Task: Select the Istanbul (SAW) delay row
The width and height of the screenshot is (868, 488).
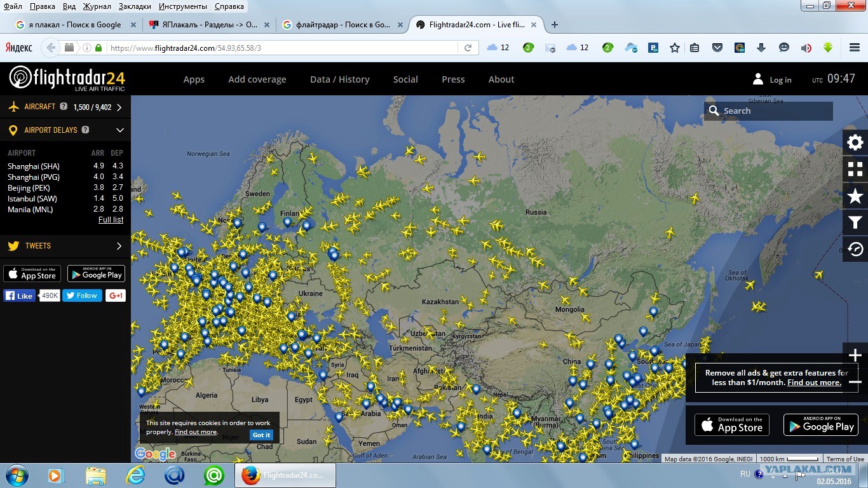Action: pos(65,199)
